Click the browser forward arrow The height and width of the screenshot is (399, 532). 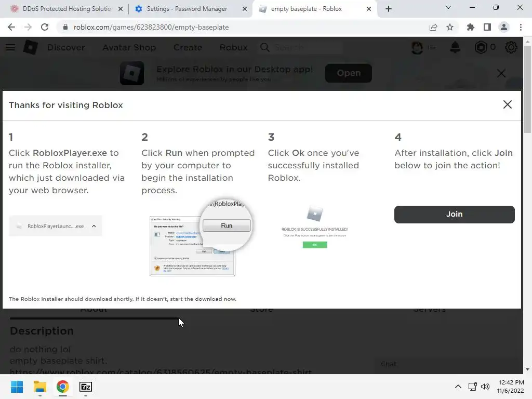[28, 27]
